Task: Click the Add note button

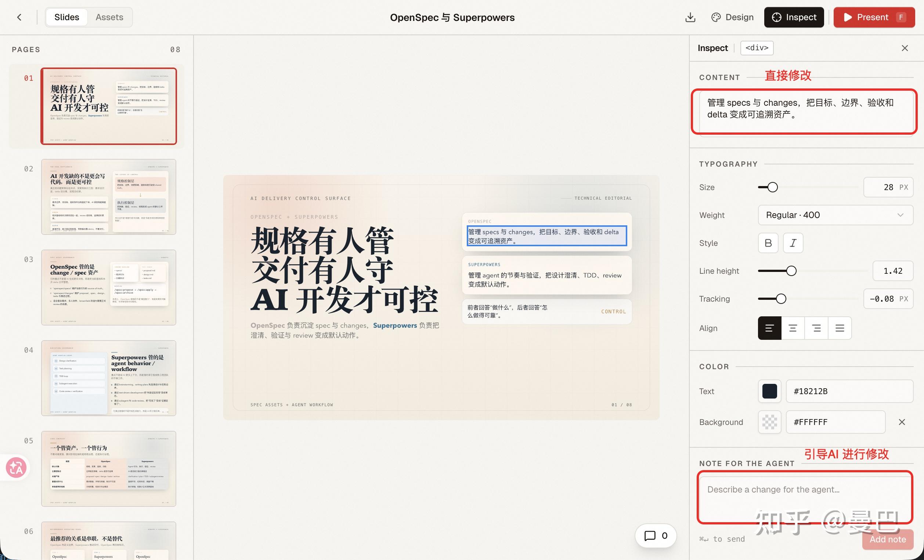Action: [888, 539]
